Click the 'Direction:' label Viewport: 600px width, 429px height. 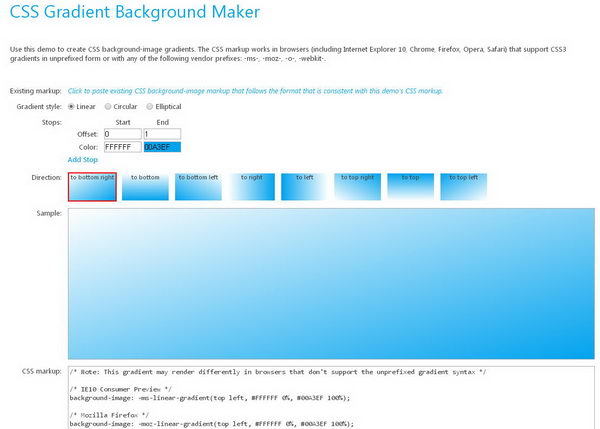(46, 178)
